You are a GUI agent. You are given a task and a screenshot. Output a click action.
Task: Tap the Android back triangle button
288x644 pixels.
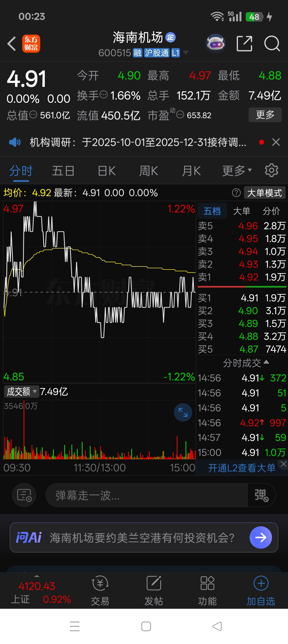coord(217,626)
